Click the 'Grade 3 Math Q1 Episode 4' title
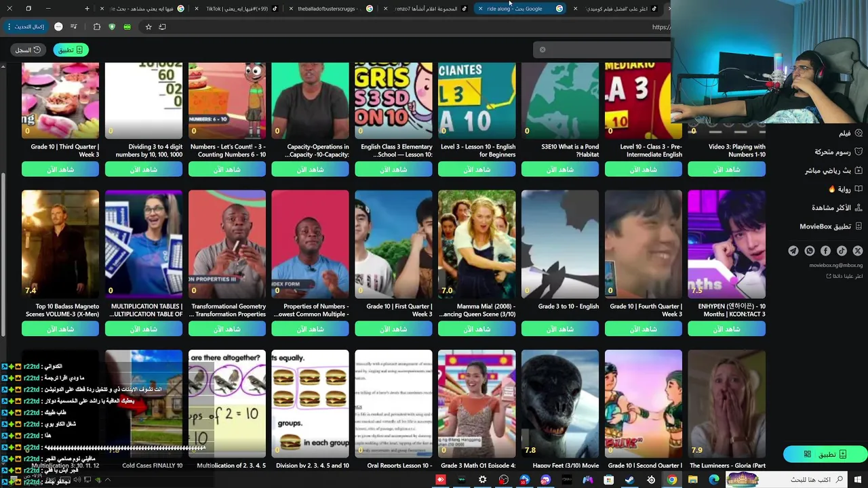Screen dimensions: 868x488 coord(478,466)
